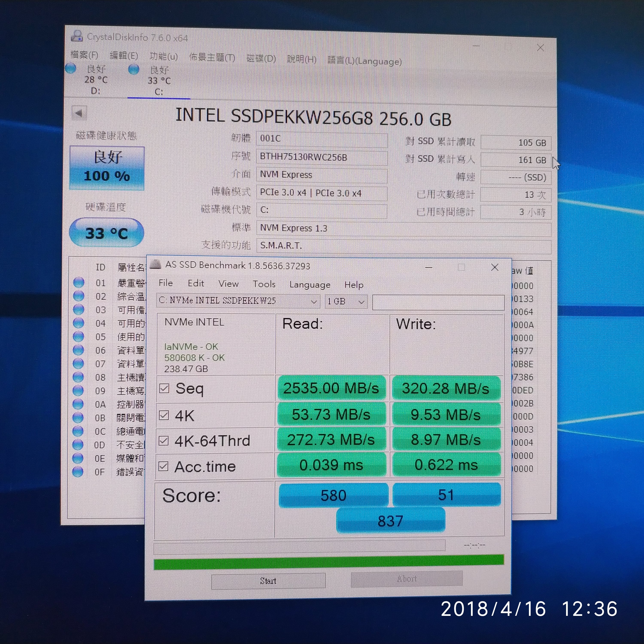Click the write score 51 box

click(x=447, y=495)
